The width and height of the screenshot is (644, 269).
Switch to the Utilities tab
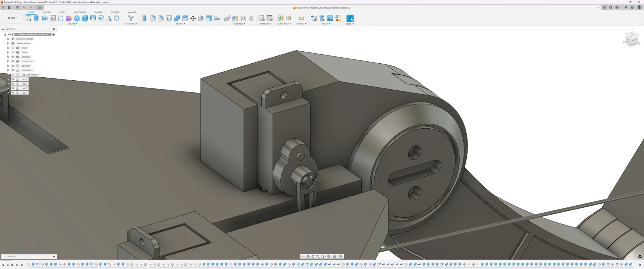115,12
